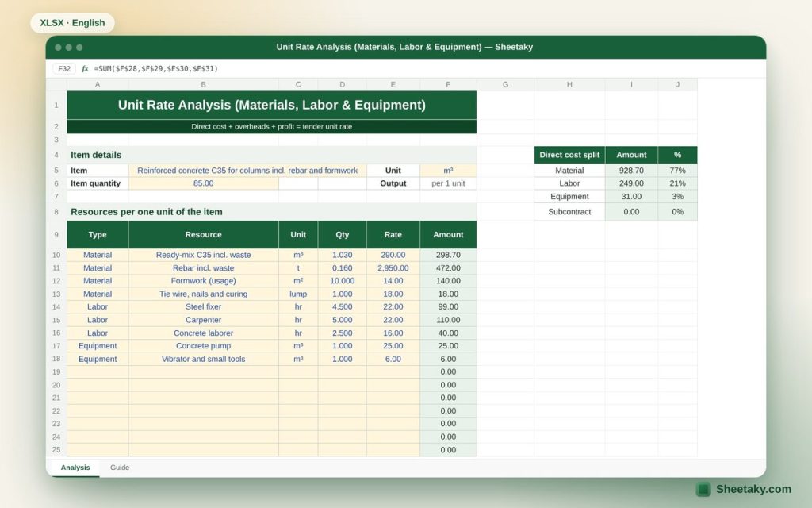This screenshot has width=812, height=508.
Task: Click the rebar amount 472.00
Action: click(448, 268)
